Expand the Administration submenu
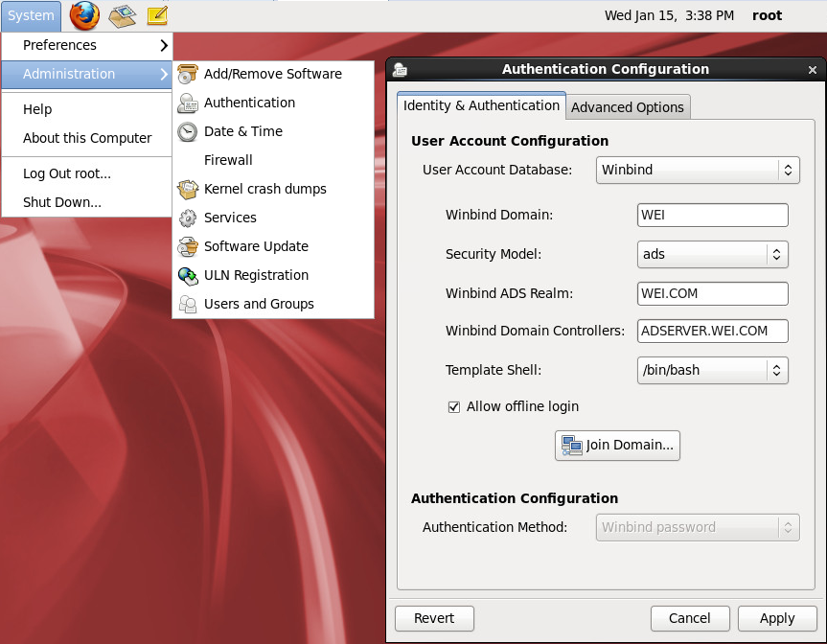This screenshot has width=827, height=644. pyautogui.click(x=87, y=75)
